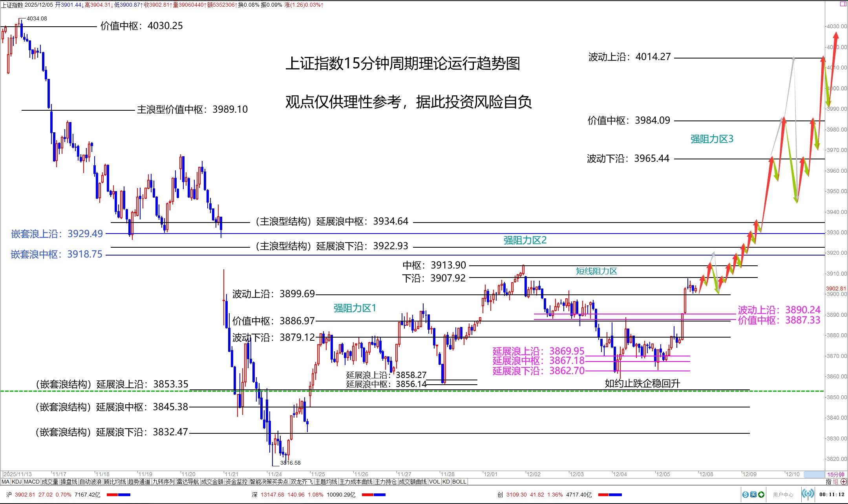Toggle the KDJ indicator
Viewport: 848px width, 504px height.
coord(16,482)
